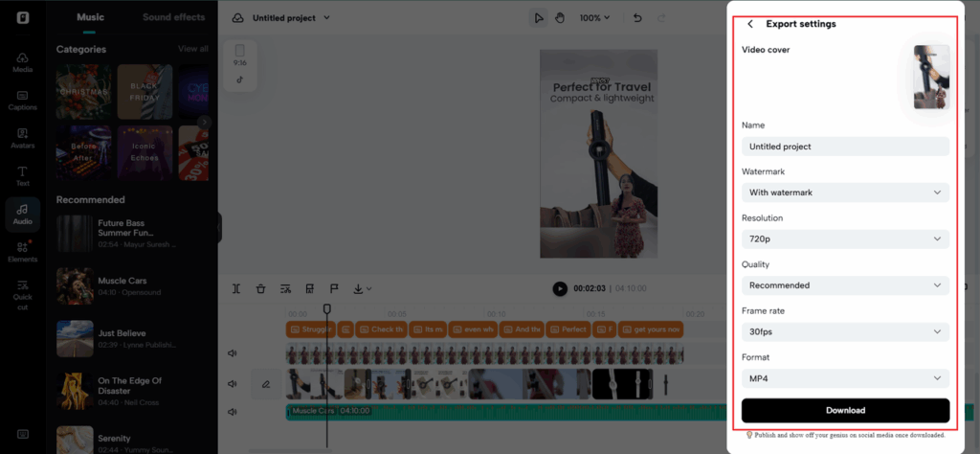This screenshot has width=980, height=454.
Task: Switch to the Music tab
Action: coord(90,17)
